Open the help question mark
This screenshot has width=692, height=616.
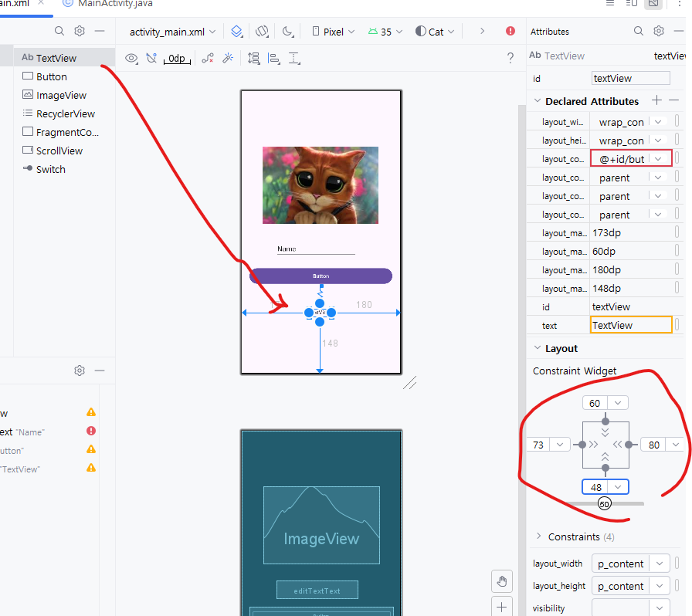click(511, 58)
